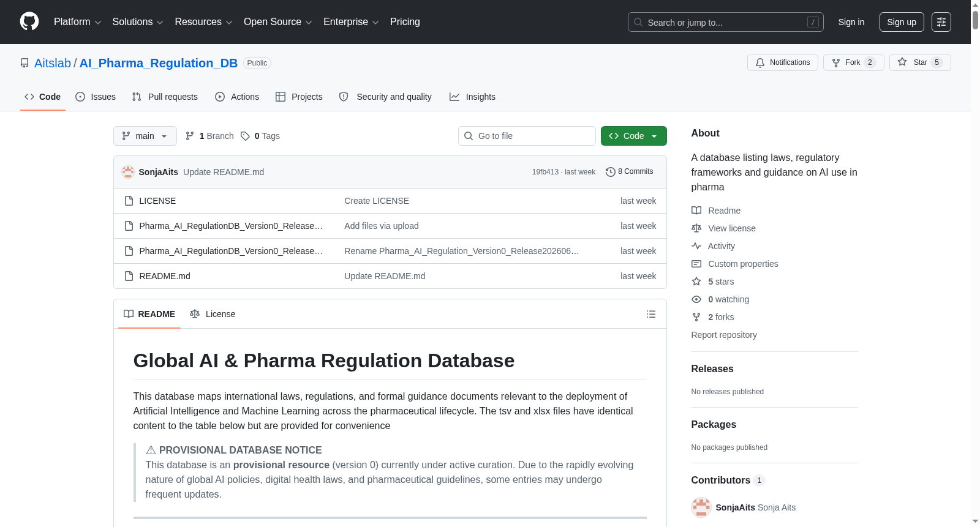Click the branch icon beside 1 Branch
The image size is (980, 527).
click(x=190, y=136)
